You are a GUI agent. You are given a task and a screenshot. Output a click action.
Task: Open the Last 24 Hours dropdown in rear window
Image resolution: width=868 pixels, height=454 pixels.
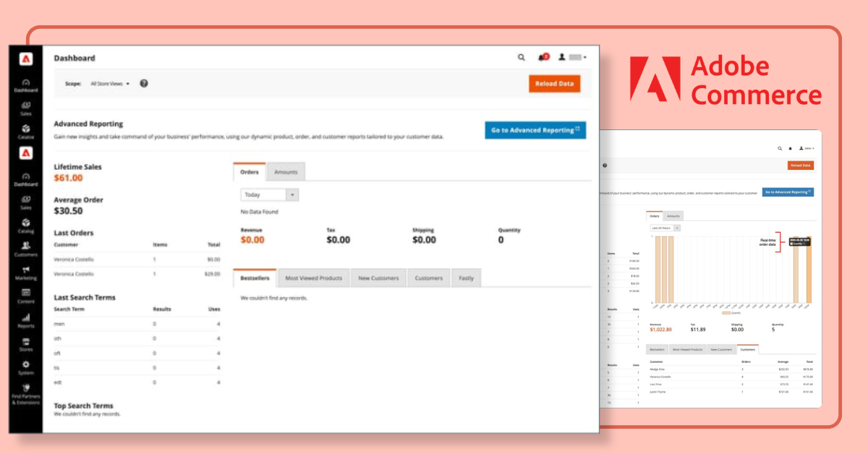click(x=665, y=228)
